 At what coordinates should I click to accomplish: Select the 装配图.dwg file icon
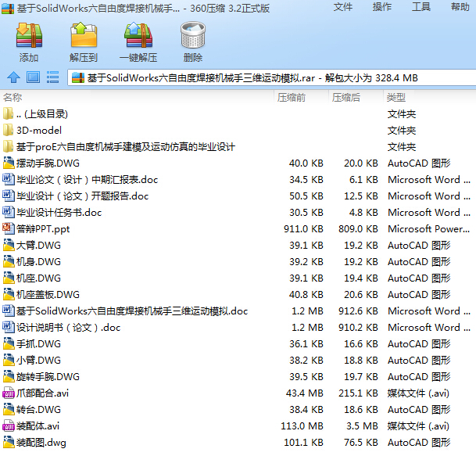coord(9,442)
